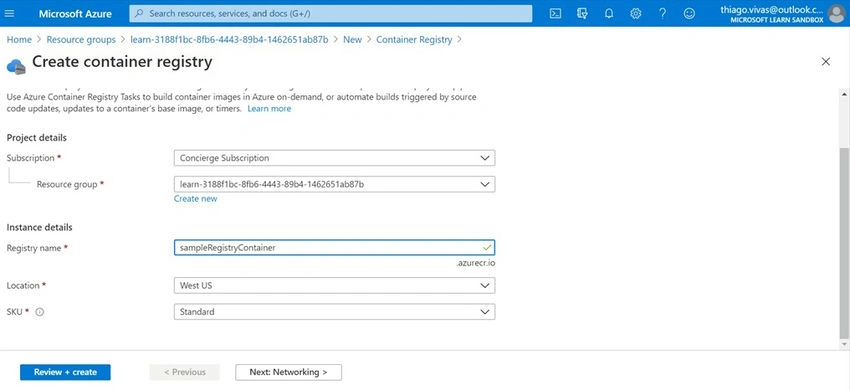Open portal settings gear icon
Viewport: 850px width, 390px height.
635,14
